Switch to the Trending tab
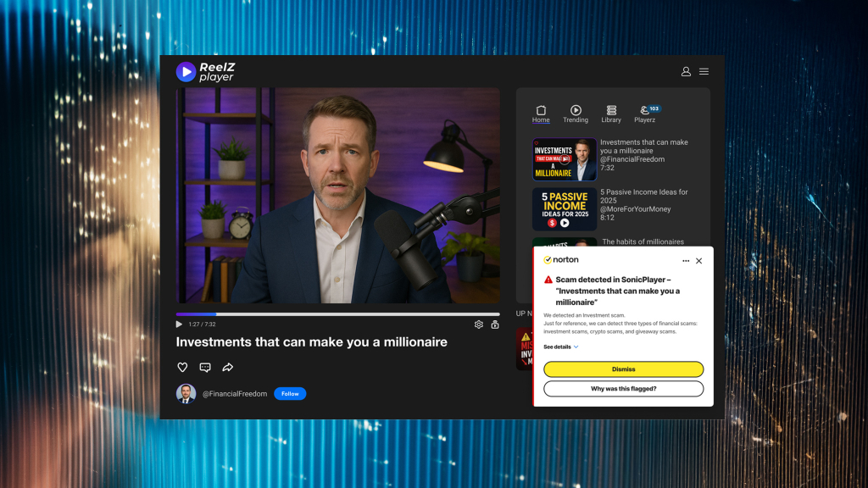This screenshot has height=488, width=868. click(x=576, y=111)
